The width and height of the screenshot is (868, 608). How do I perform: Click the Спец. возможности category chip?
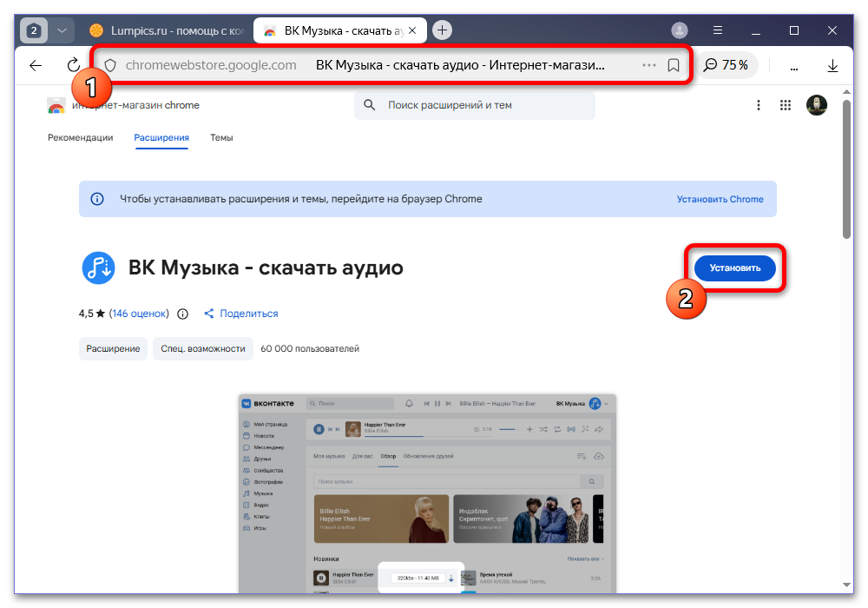pyautogui.click(x=203, y=349)
